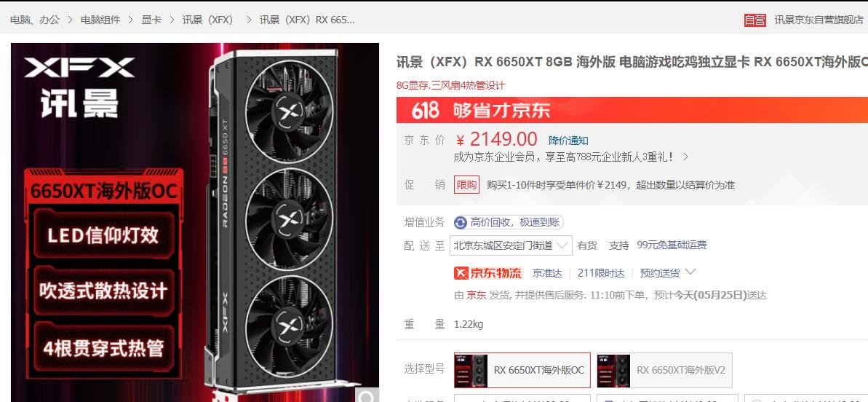Go to 电脑组件 breadcrumb category
This screenshot has height=402, width=868.
tap(100, 20)
